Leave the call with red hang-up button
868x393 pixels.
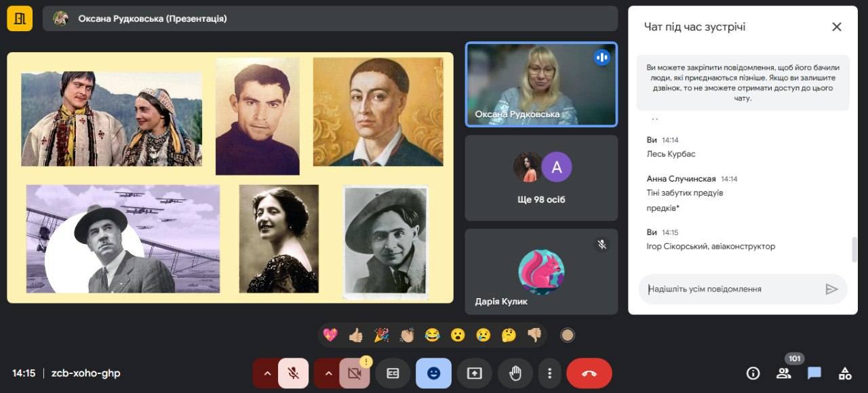[589, 373]
